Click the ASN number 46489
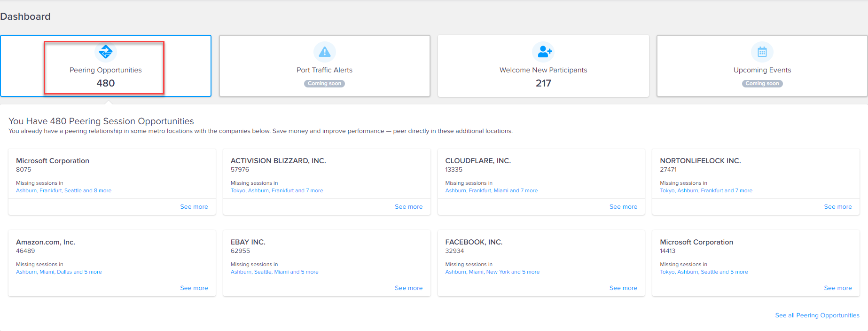 coord(25,251)
